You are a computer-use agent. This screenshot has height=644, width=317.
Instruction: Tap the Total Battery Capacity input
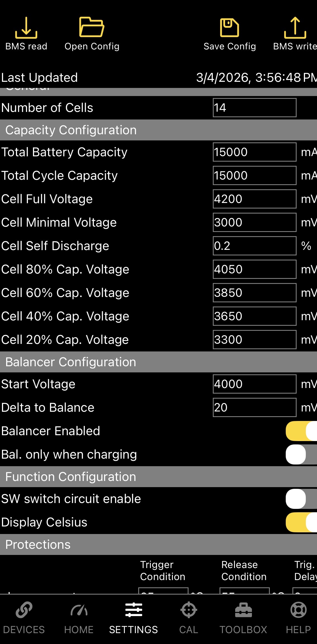(x=254, y=152)
